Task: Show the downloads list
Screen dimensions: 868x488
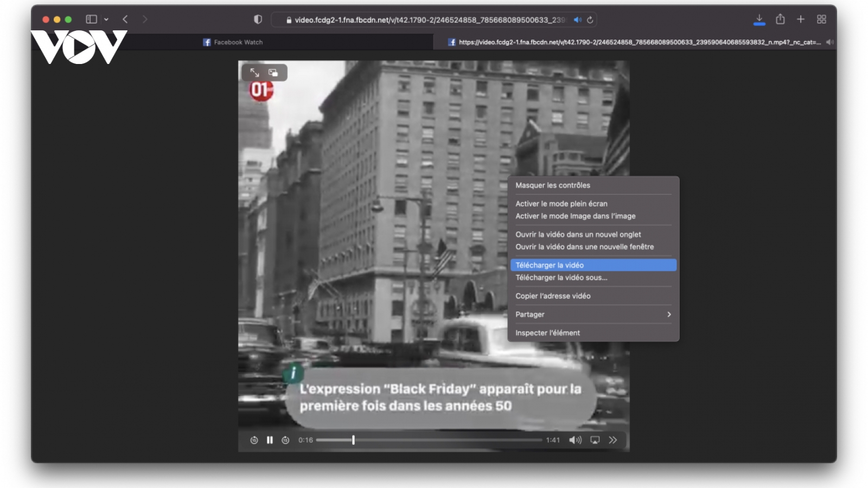Action: point(759,20)
